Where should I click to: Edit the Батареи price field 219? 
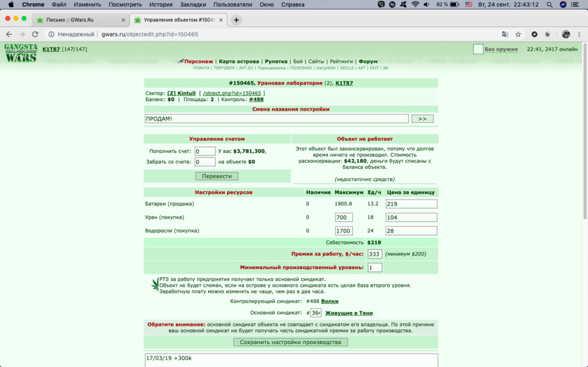click(x=411, y=204)
